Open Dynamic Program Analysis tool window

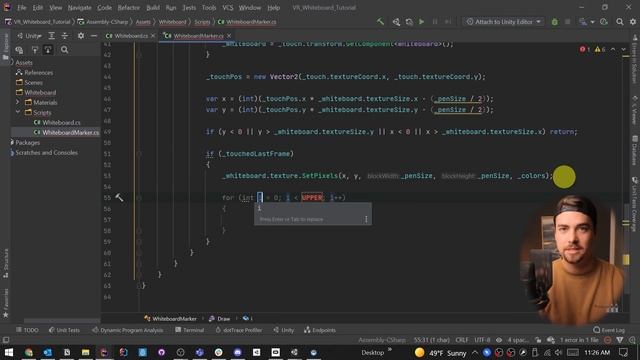tap(128, 330)
